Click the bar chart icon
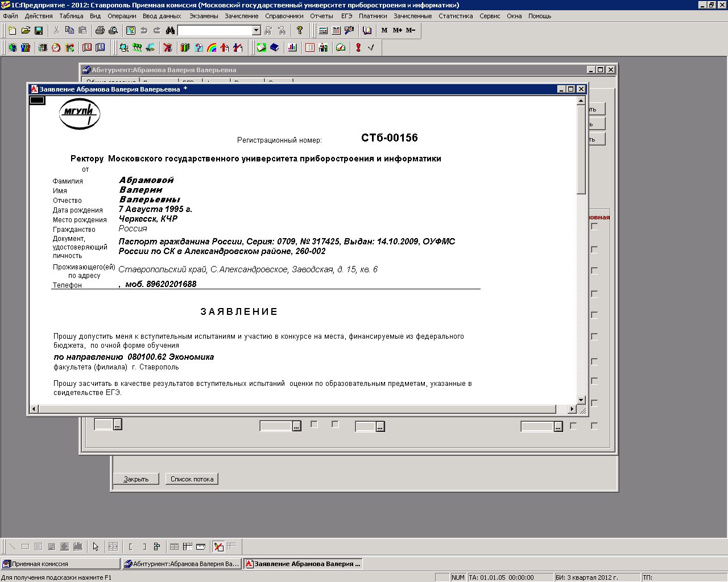The height and width of the screenshot is (582, 728). 292,48
